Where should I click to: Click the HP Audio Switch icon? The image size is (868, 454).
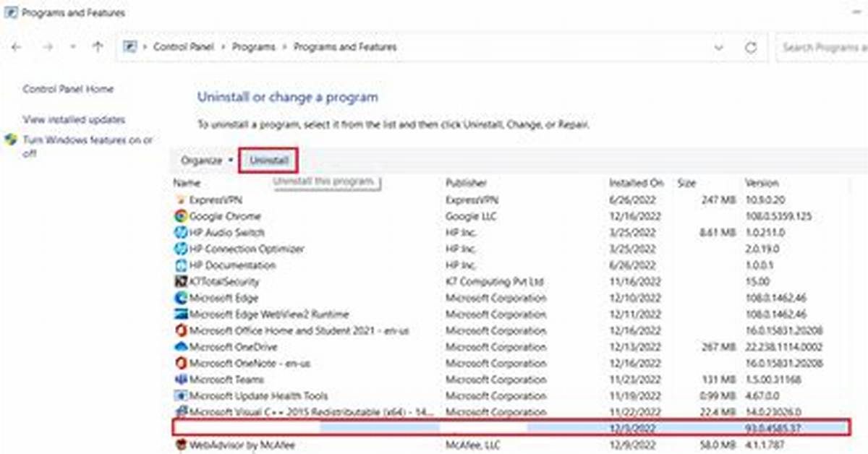[181, 233]
